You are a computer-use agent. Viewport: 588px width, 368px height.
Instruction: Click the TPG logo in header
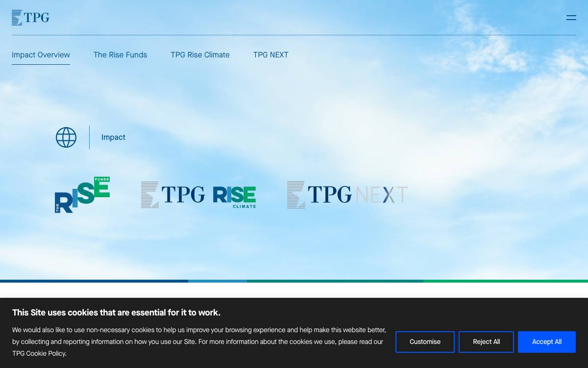[x=30, y=18]
